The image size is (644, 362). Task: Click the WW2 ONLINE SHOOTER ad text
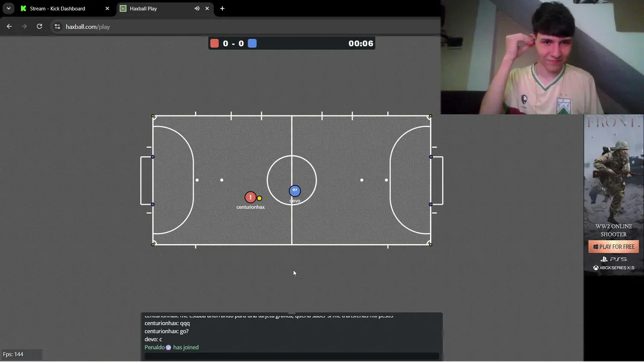tap(614, 230)
